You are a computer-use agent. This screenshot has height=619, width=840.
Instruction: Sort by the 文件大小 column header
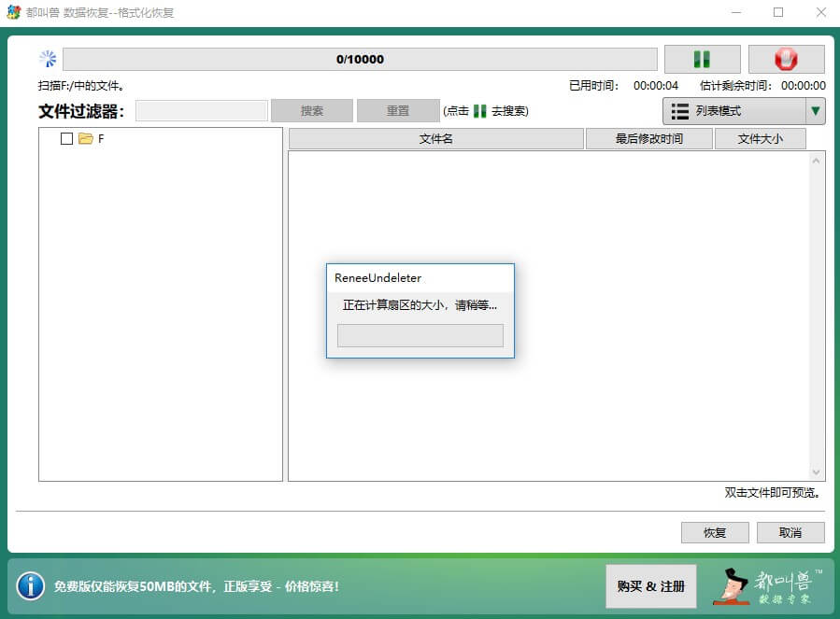click(x=761, y=139)
